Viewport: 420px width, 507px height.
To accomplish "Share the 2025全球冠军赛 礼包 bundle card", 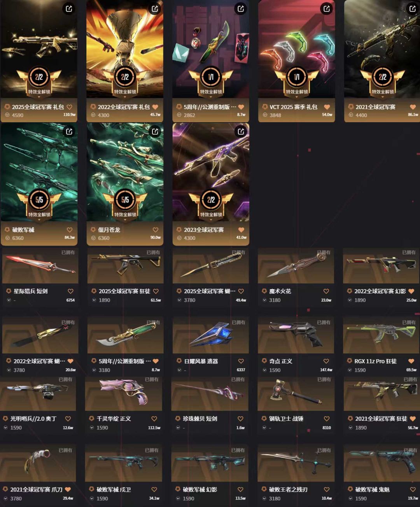I will (x=69, y=9).
